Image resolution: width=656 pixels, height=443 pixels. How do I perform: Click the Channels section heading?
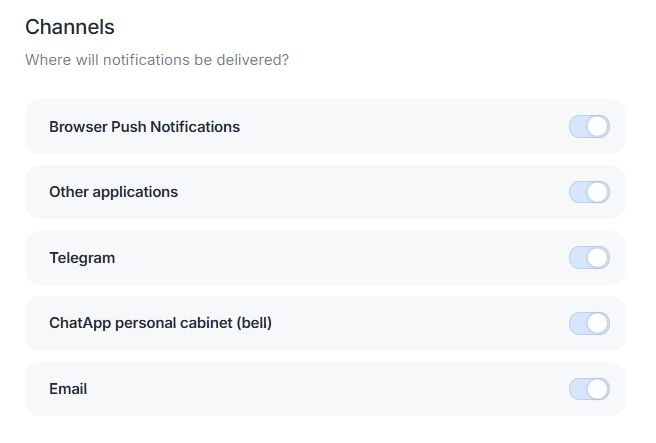point(70,27)
